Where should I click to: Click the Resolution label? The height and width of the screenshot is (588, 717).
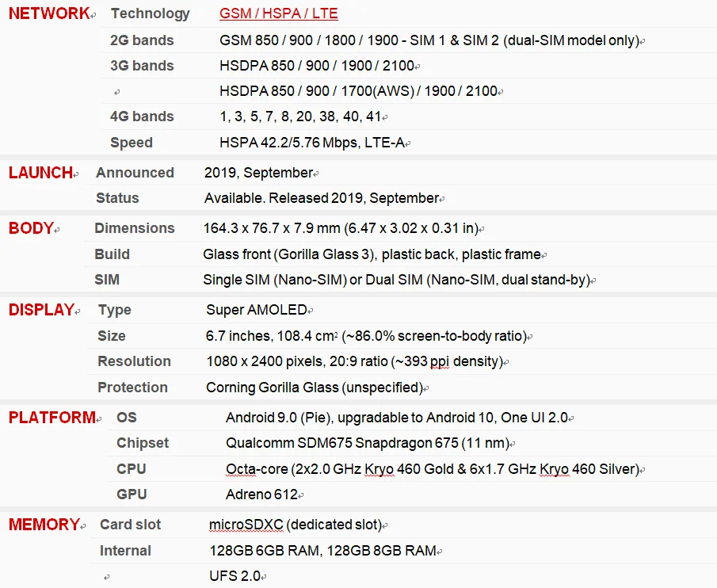(x=134, y=361)
